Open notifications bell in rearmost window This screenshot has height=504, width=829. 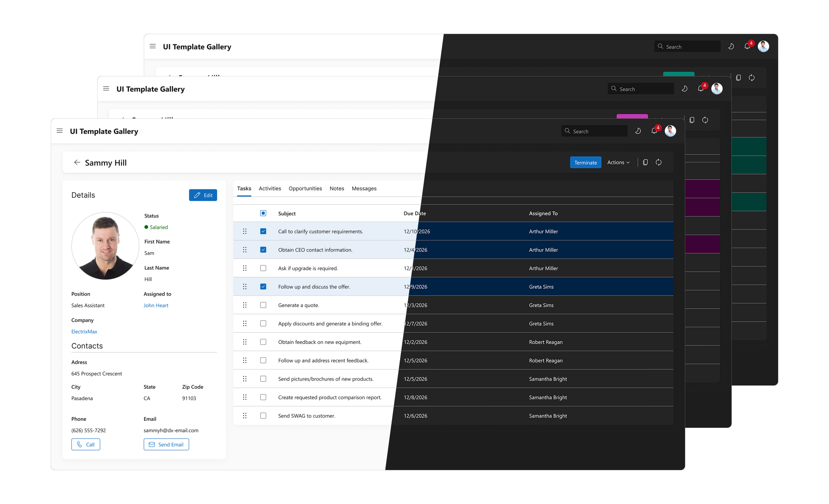click(x=747, y=47)
